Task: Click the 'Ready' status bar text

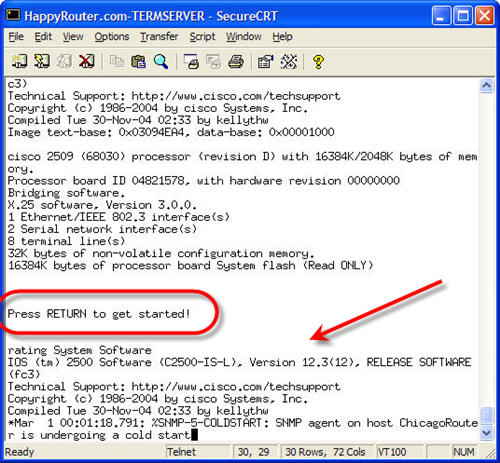Action: [x=20, y=452]
